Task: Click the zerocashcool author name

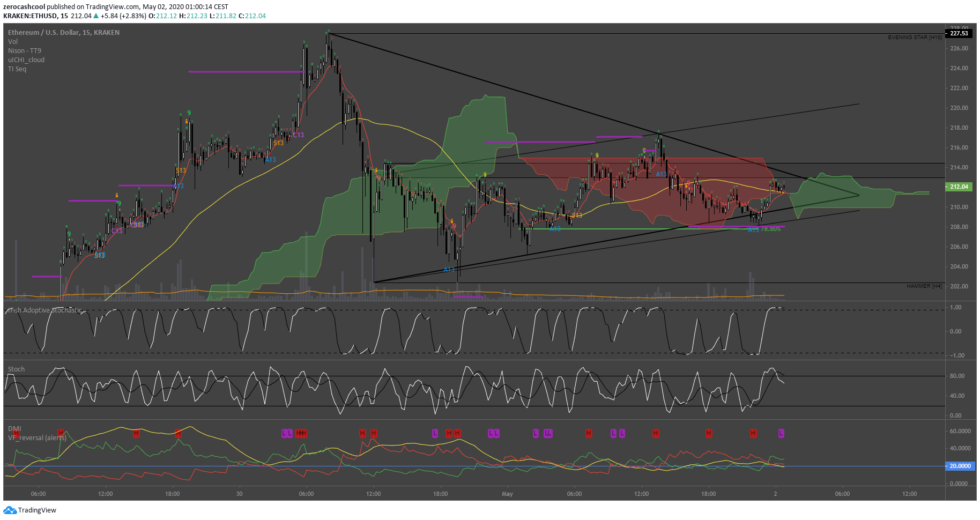Action: pyautogui.click(x=24, y=7)
